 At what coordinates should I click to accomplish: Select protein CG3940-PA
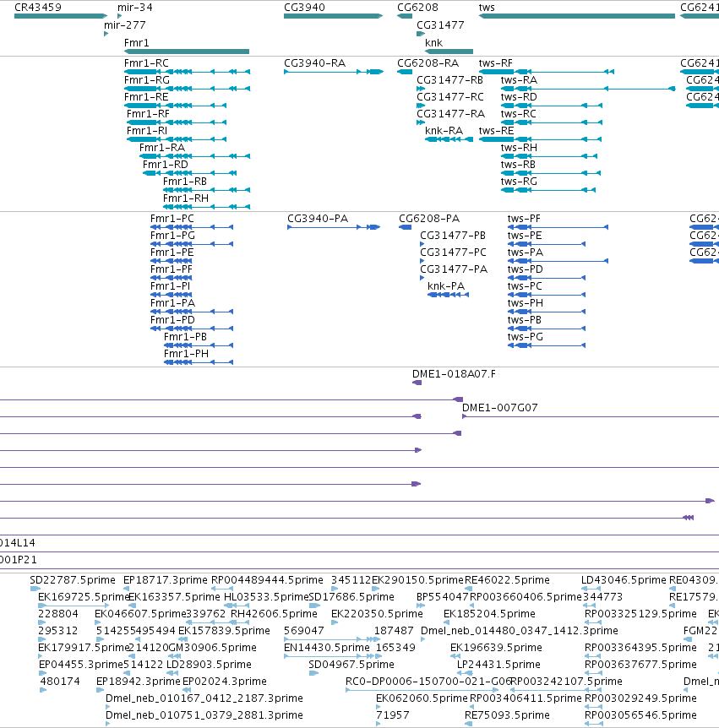(x=334, y=227)
